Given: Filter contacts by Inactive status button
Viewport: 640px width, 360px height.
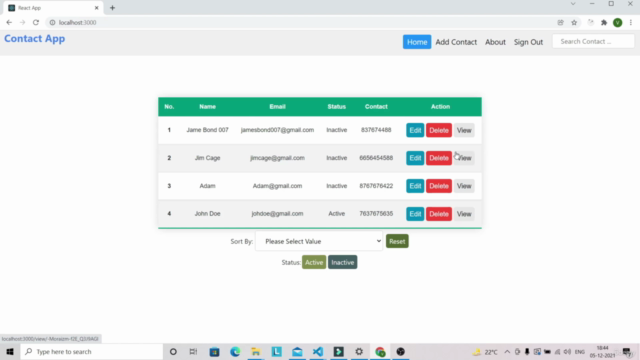Looking at the screenshot, I should [x=342, y=262].
